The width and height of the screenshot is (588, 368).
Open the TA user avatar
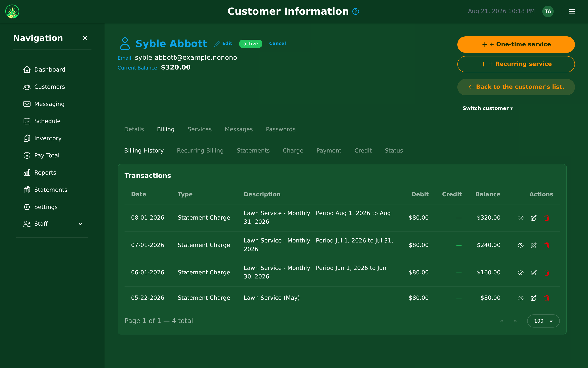click(x=548, y=11)
